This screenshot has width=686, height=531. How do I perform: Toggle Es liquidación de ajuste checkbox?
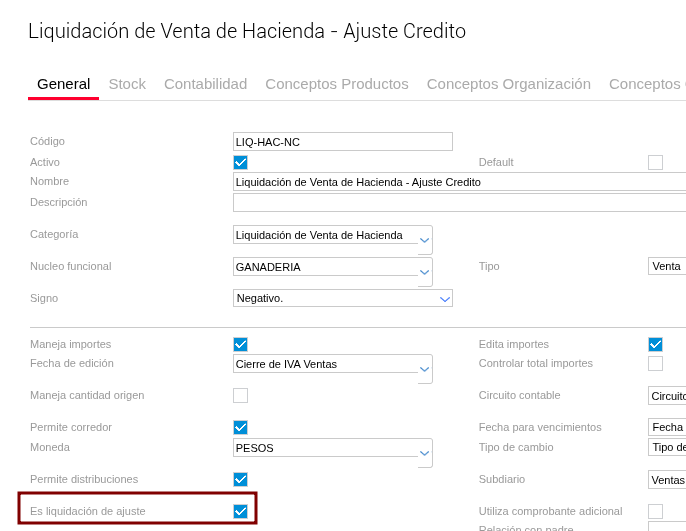240,511
